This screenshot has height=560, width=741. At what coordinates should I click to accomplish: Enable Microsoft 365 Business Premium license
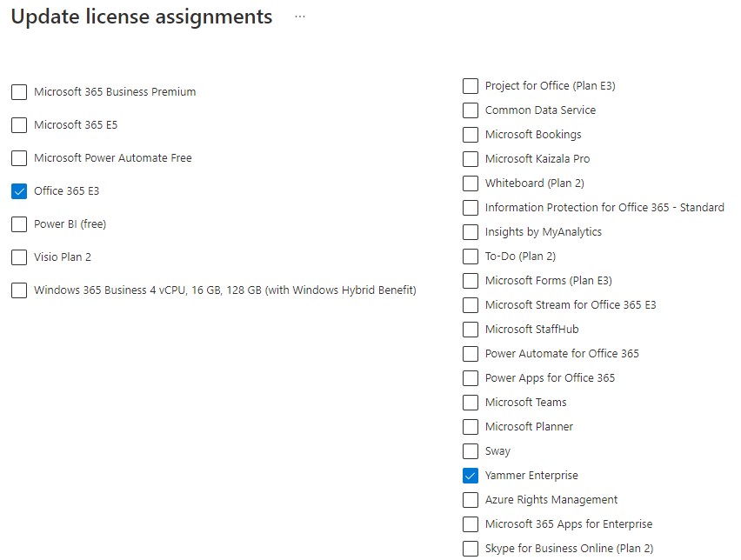point(18,91)
